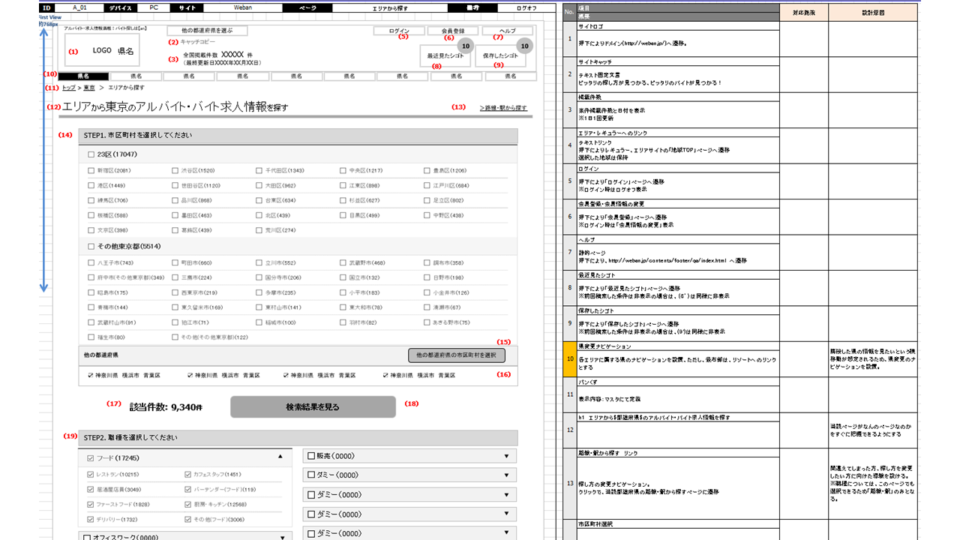The image size is (960, 540).
Task: Click the トップ breadcrumb link
Action: (x=68, y=88)
